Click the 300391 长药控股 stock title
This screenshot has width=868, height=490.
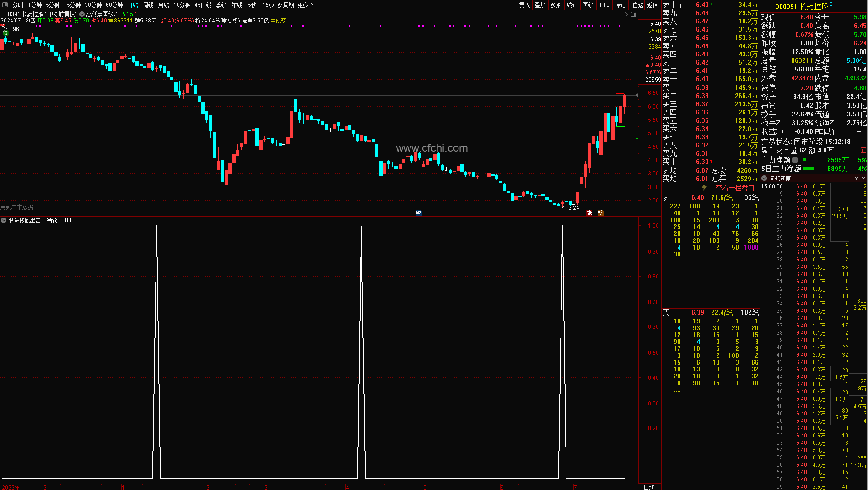coord(802,6)
